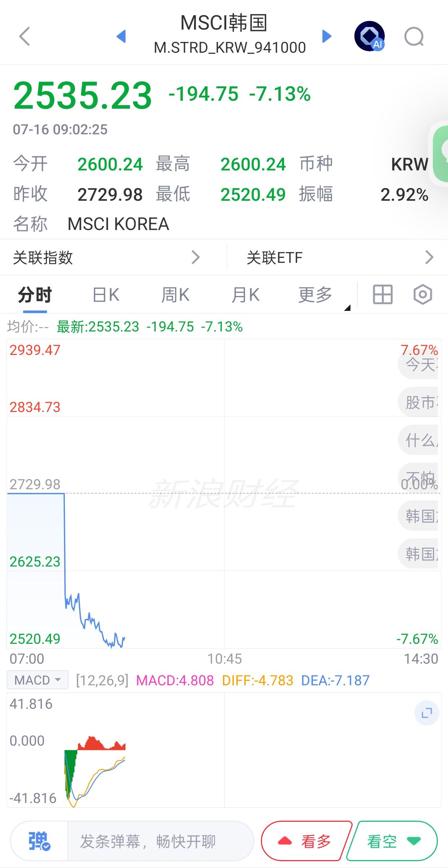Vote bullish with 看多 button

tap(306, 841)
